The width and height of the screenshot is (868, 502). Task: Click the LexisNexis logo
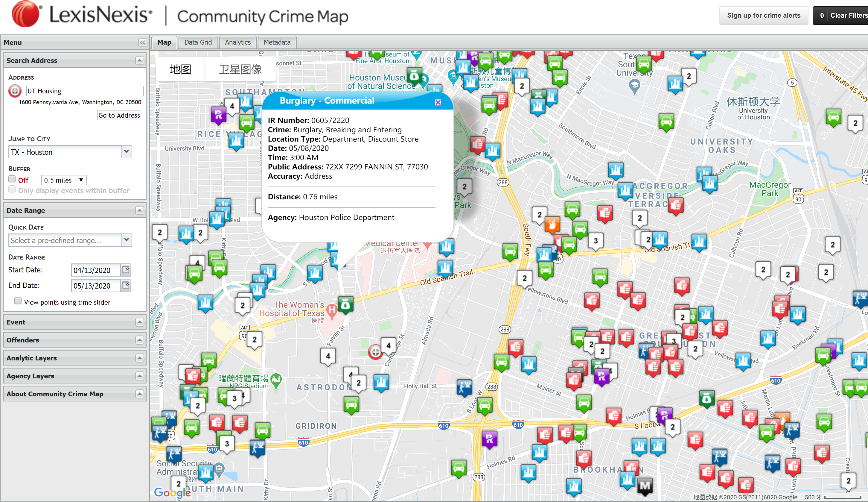(x=82, y=14)
